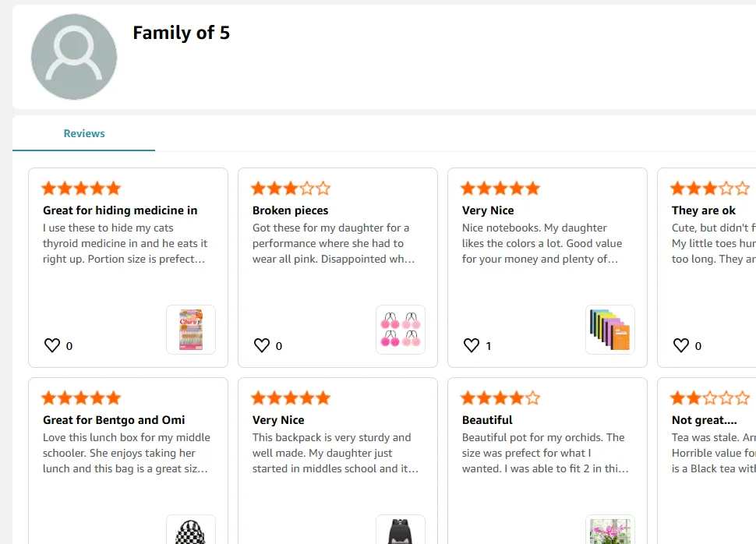756x544 pixels.
Task: Click the Family of 5 profile avatar
Action: pos(74,57)
